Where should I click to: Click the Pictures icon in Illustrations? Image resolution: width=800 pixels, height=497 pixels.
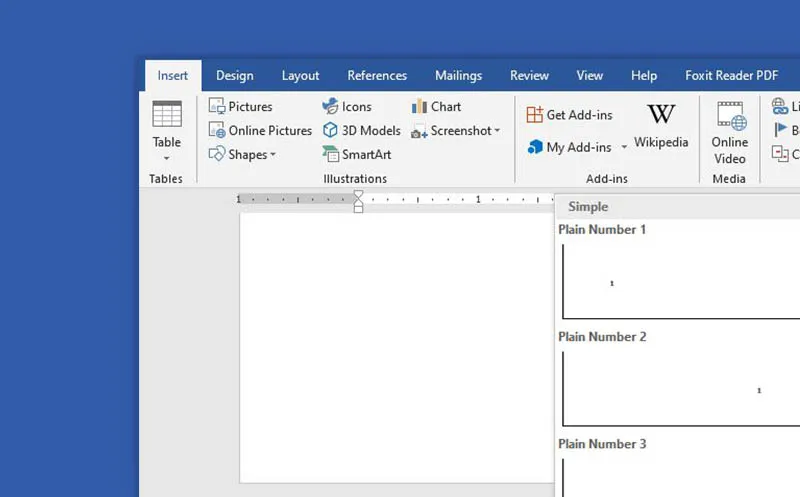(240, 107)
